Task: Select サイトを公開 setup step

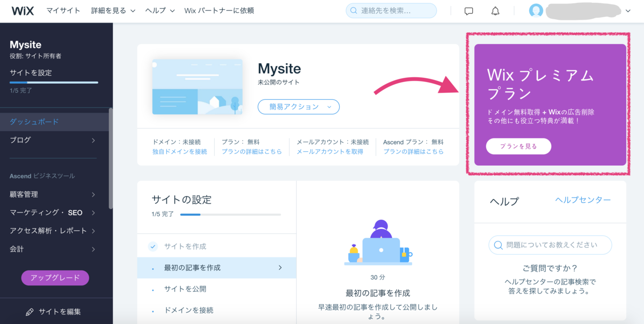Action: tap(217, 289)
